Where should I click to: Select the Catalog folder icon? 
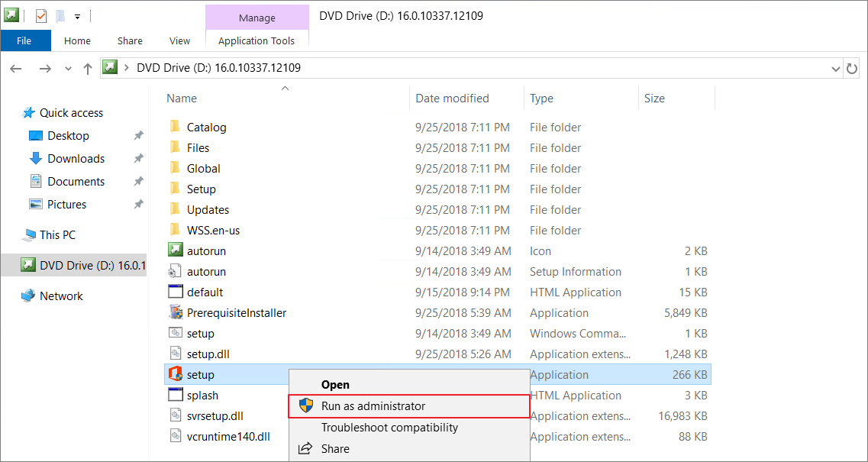click(x=175, y=127)
